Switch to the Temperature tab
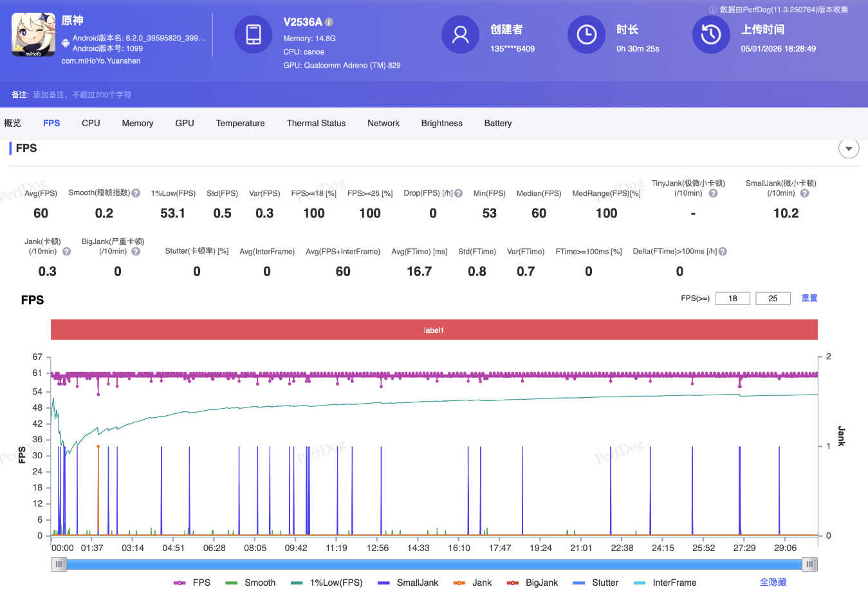Viewport: 868px width, 589px height. [x=240, y=124]
